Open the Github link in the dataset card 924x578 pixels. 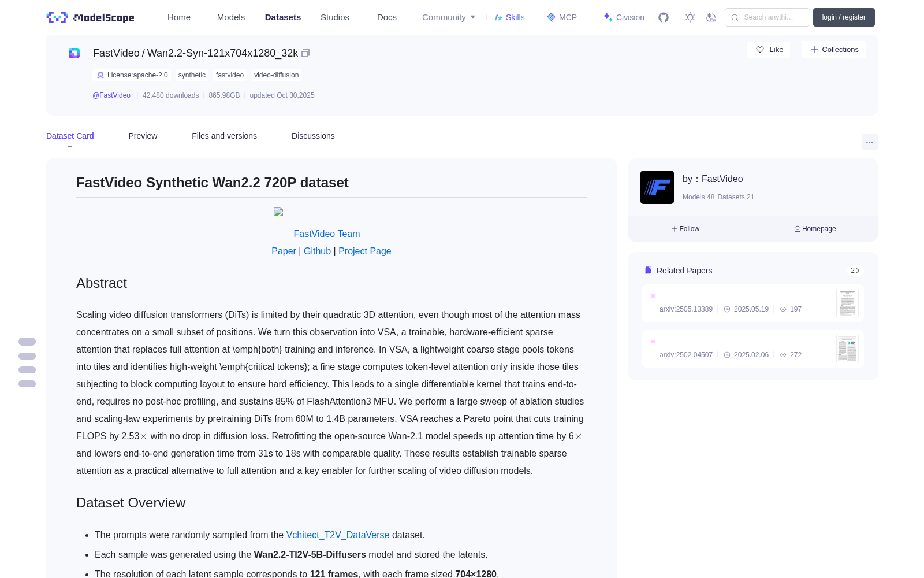(x=317, y=251)
